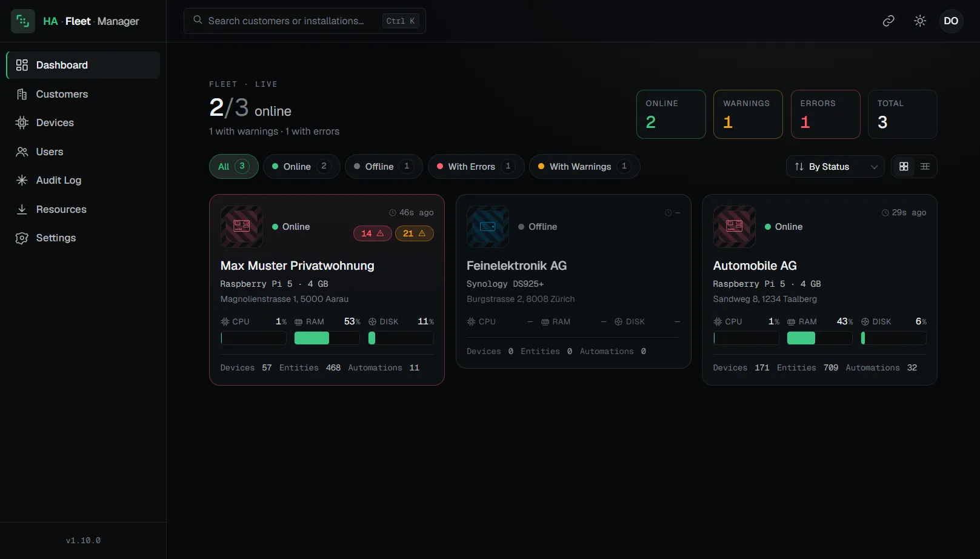Click the Settings gear icon
980x559 pixels.
pos(22,238)
